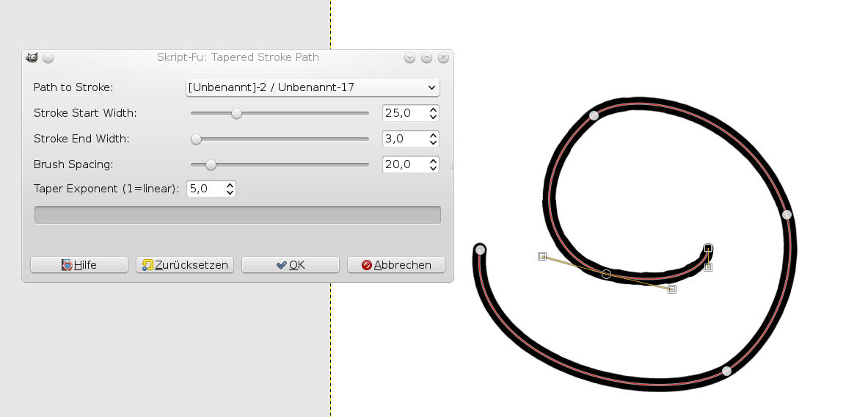Select the active black end anchor of path
Image resolution: width=868 pixels, height=417 pixels.
point(708,248)
